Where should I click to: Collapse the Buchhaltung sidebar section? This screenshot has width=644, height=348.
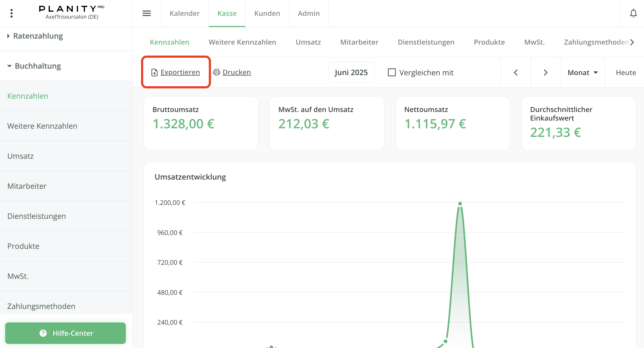pyautogui.click(x=9, y=66)
